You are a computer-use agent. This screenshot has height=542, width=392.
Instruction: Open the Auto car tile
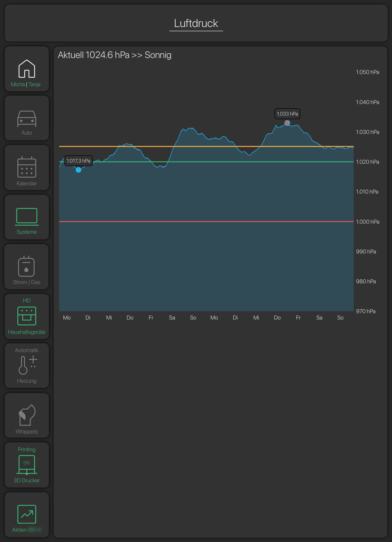[x=27, y=118]
